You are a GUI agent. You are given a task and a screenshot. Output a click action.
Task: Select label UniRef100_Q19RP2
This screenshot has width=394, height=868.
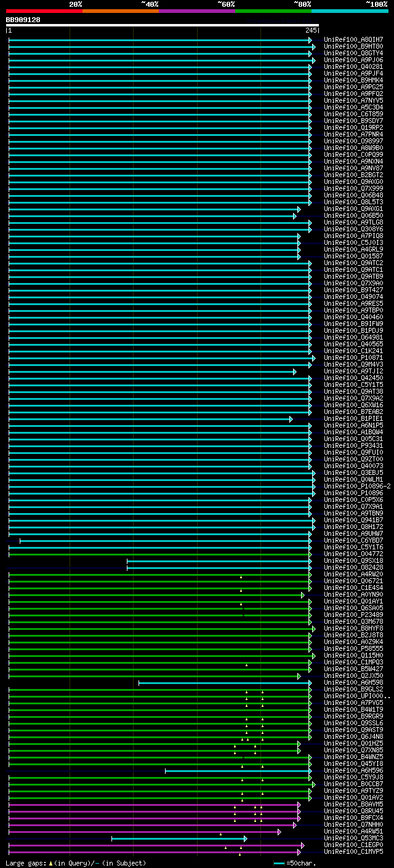(x=353, y=127)
